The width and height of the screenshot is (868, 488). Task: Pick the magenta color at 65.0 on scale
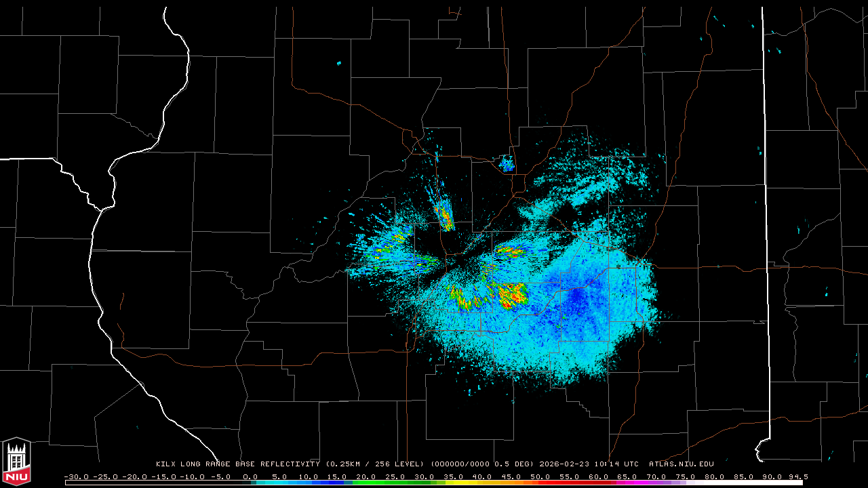point(628,483)
